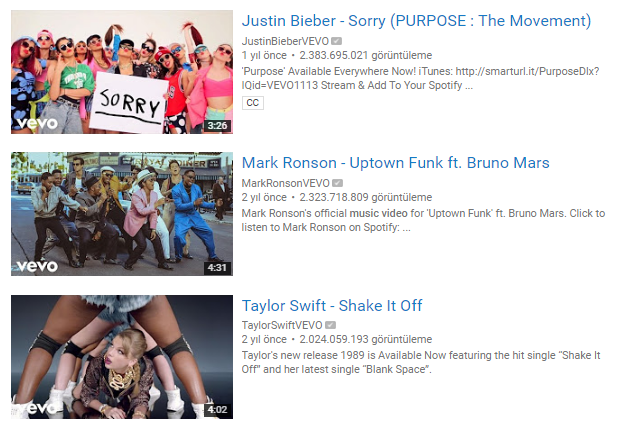
Task: Click the vevo logo on Uptown Funk thumbnail
Action: [x=37, y=266]
